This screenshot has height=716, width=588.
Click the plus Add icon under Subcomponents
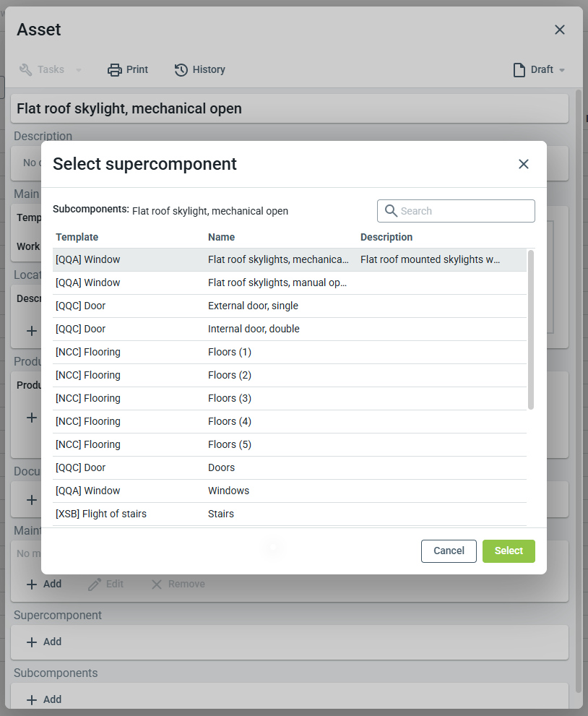pyautogui.click(x=32, y=699)
